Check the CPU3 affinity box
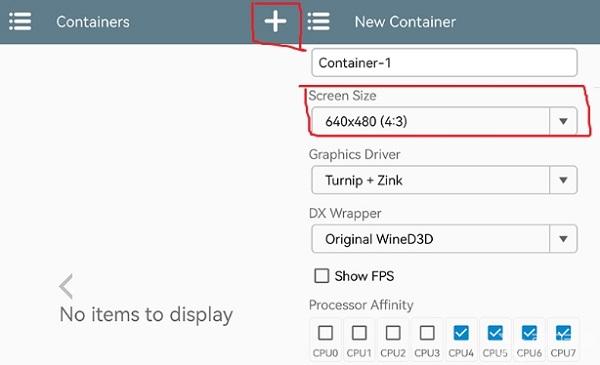600x365 pixels. (x=427, y=333)
